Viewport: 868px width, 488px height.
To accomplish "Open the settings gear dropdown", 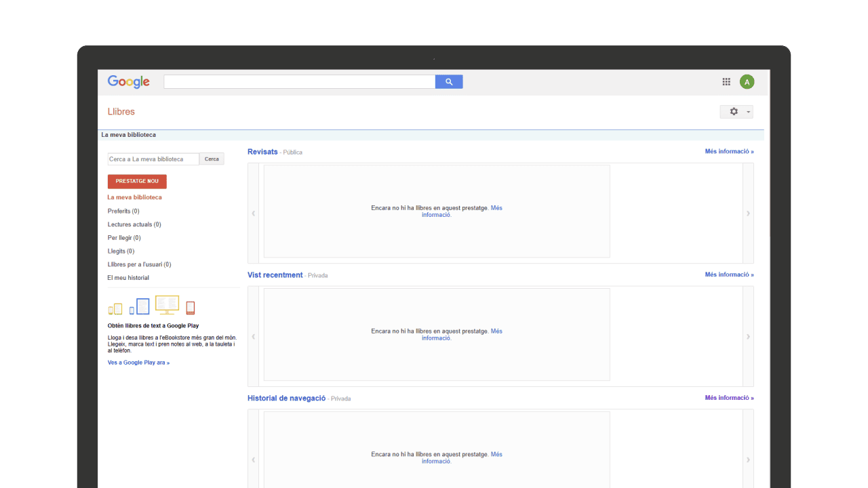I will click(x=736, y=112).
